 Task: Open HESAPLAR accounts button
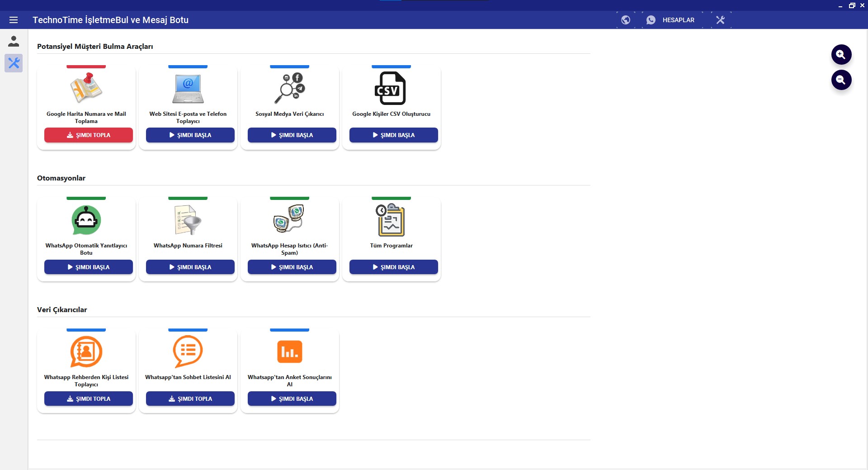pyautogui.click(x=672, y=20)
